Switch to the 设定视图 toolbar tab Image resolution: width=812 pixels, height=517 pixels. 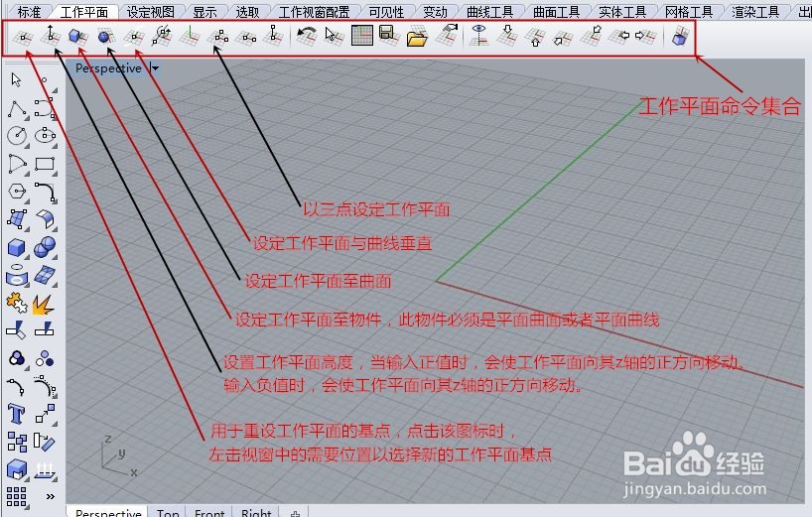150,11
